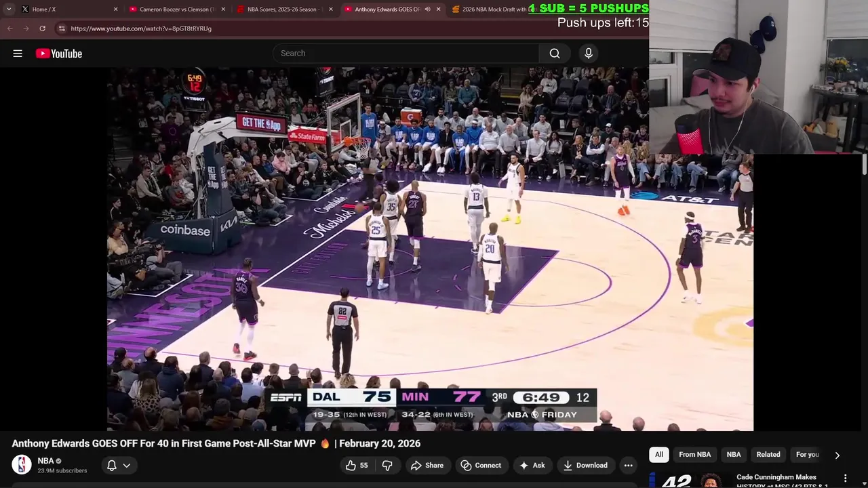Click the magnifier search button
868x488 pixels.
[x=555, y=53]
